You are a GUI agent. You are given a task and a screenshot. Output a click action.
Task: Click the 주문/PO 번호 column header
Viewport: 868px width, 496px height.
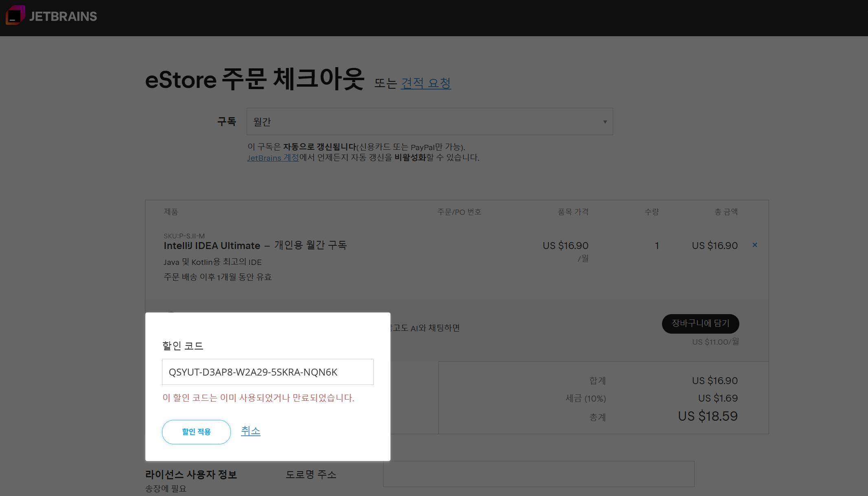(x=459, y=212)
